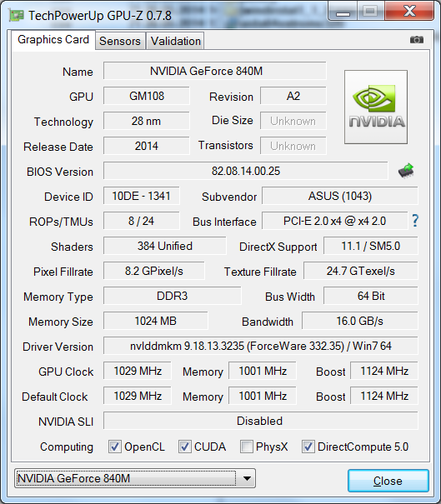Click the DirectX Support field 11.1 / SM5.0
The image size is (441, 504).
[370, 246]
